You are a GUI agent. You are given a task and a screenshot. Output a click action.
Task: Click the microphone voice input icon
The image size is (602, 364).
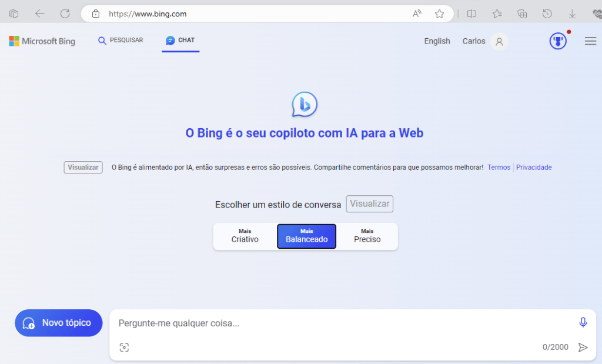[x=583, y=322]
